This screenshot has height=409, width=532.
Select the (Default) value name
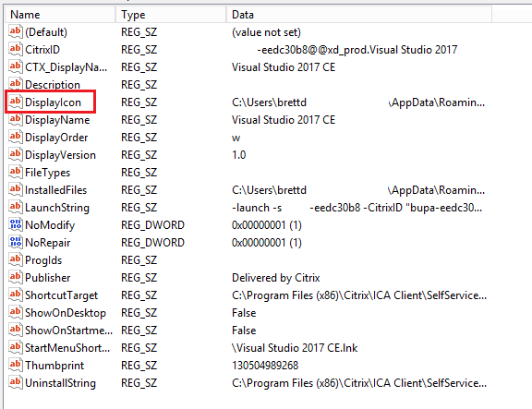point(46,32)
